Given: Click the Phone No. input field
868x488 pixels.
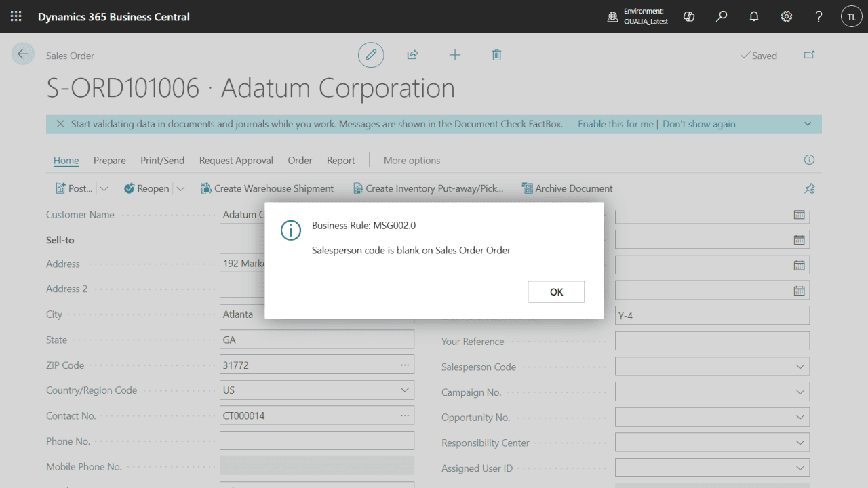Looking at the screenshot, I should pyautogui.click(x=317, y=441).
